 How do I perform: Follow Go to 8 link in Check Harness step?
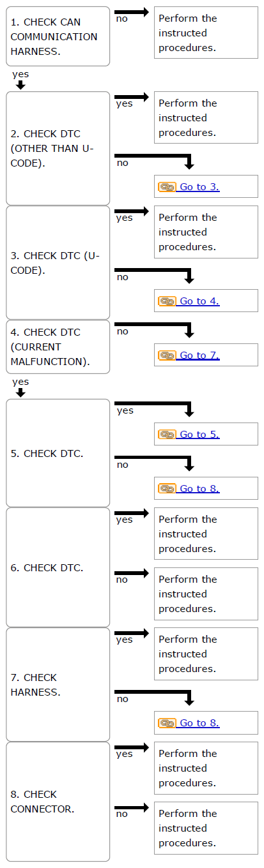199,723
